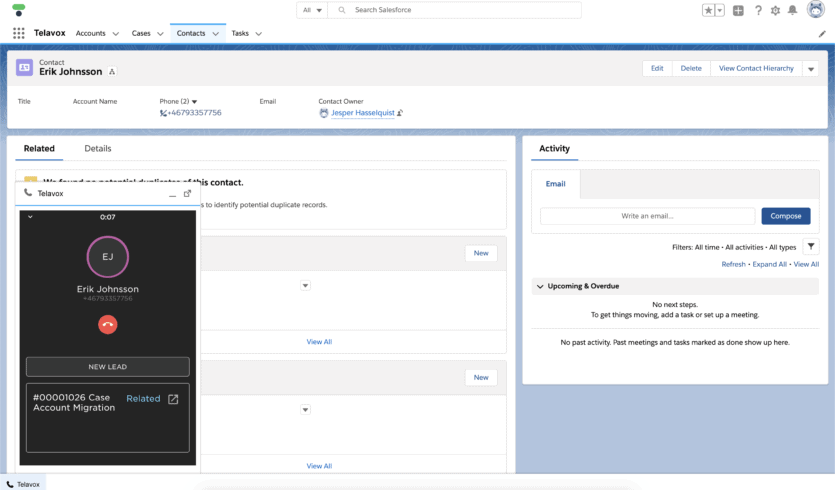This screenshot has width=835, height=490.
Task: Click the EJ caller avatar circle
Action: pos(108,257)
